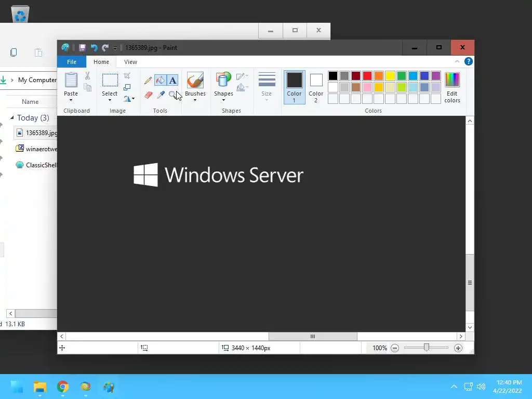Click the zoom slider handle
This screenshot has height=399, width=532.
427,348
